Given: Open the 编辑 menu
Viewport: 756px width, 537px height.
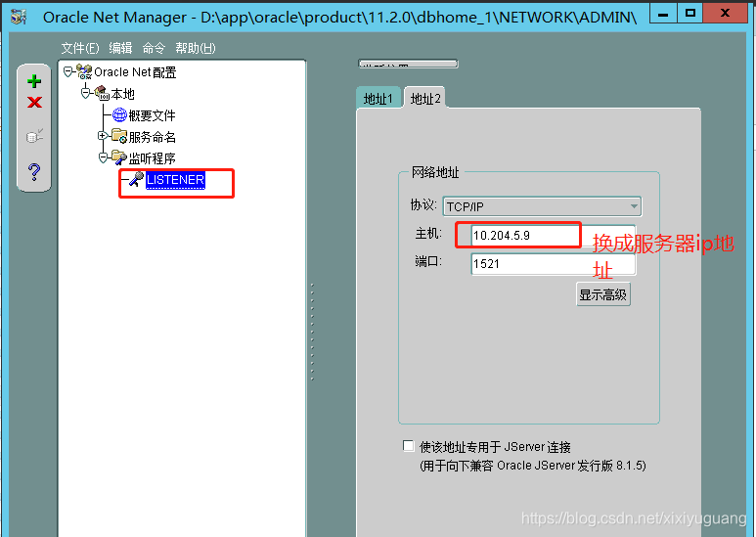Looking at the screenshot, I should [120, 48].
